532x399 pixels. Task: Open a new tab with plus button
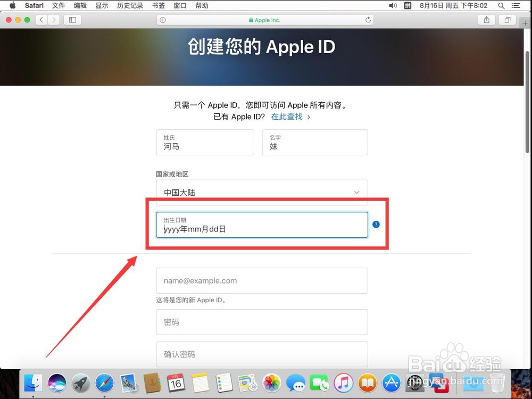pyautogui.click(x=525, y=23)
